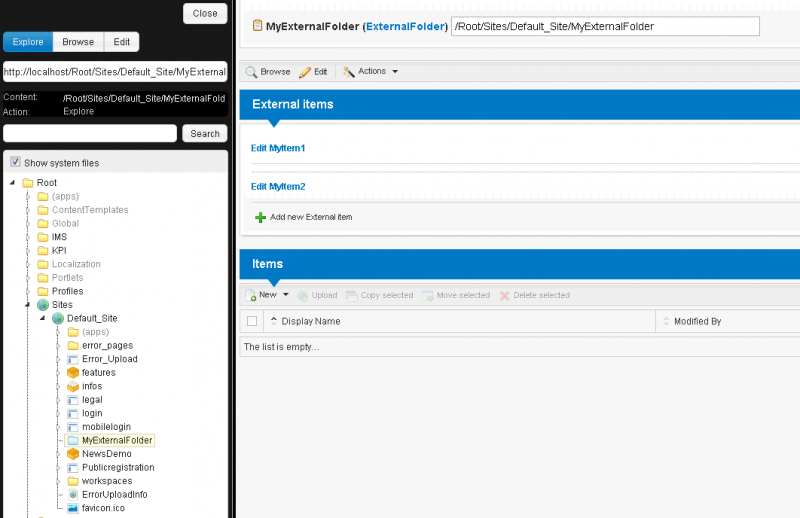Expand the Publicregistration tree node
The image size is (800, 518).
pos(58,467)
